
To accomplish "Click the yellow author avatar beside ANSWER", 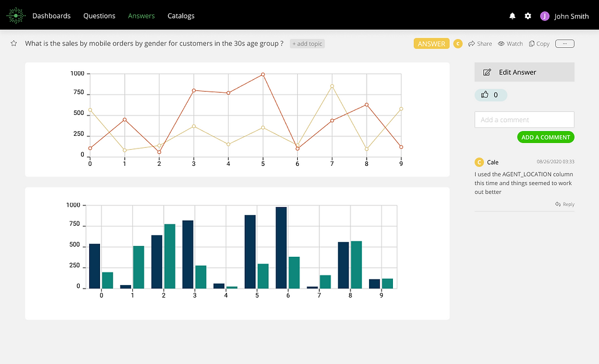I will [458, 44].
